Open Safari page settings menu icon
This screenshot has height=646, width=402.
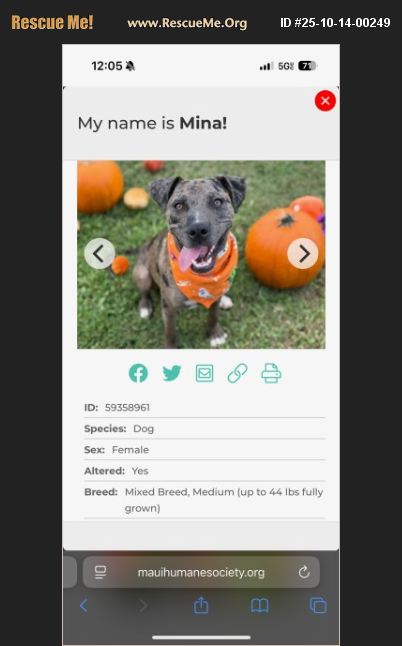(x=100, y=572)
